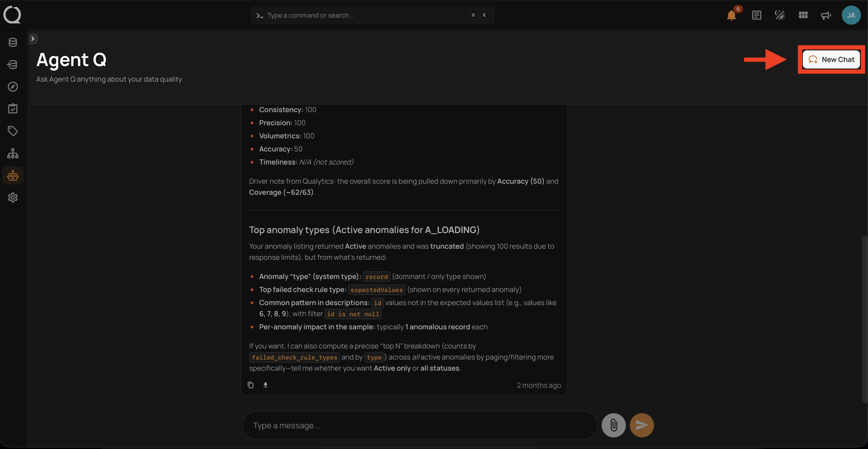This screenshot has width=868, height=449.
Task: Click the 'failed_check_rule_types' code tag
Action: click(x=294, y=358)
